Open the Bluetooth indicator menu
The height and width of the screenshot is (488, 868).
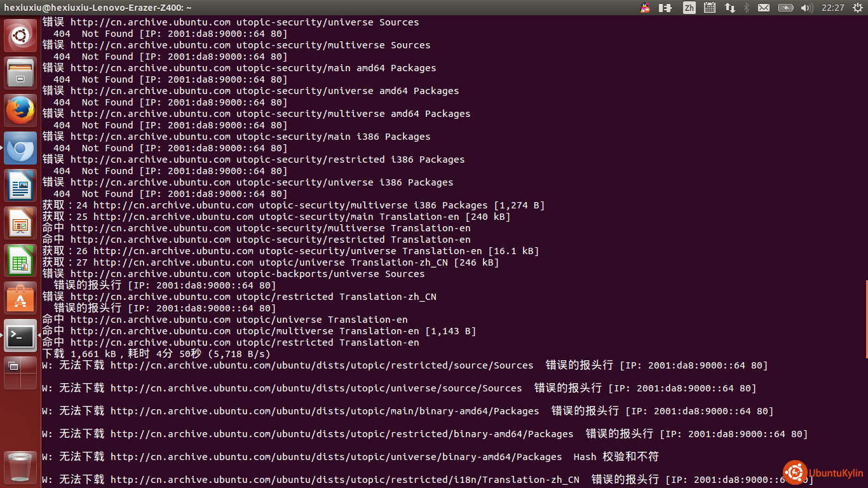coord(747,8)
